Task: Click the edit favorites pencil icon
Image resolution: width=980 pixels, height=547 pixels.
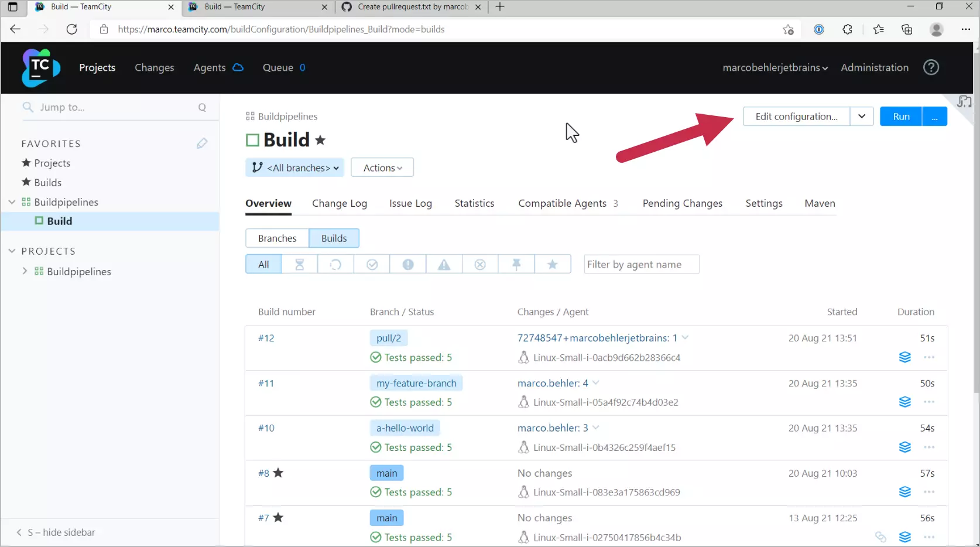Action: pyautogui.click(x=202, y=143)
